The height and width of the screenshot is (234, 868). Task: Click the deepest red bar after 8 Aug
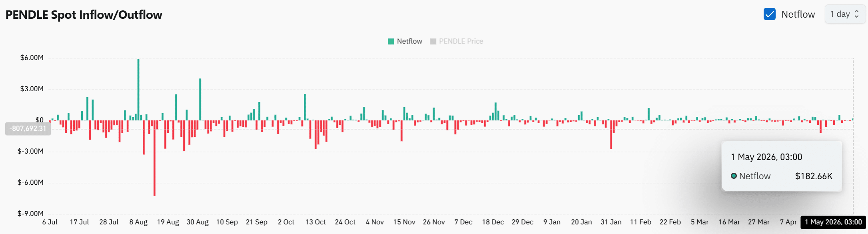[x=154, y=158]
